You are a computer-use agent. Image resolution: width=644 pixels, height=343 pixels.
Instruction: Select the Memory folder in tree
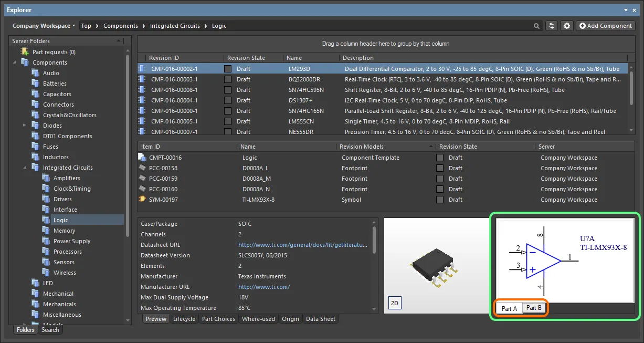tap(64, 231)
